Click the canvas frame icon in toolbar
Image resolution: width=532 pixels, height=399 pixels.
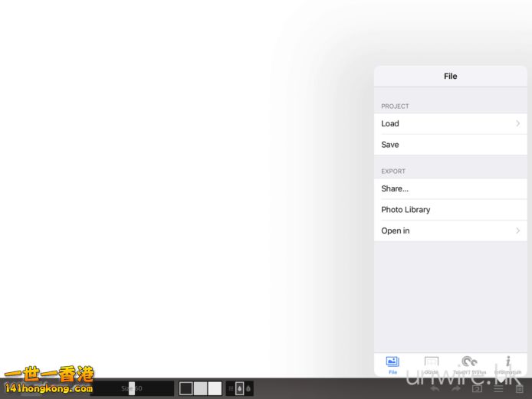point(477,388)
